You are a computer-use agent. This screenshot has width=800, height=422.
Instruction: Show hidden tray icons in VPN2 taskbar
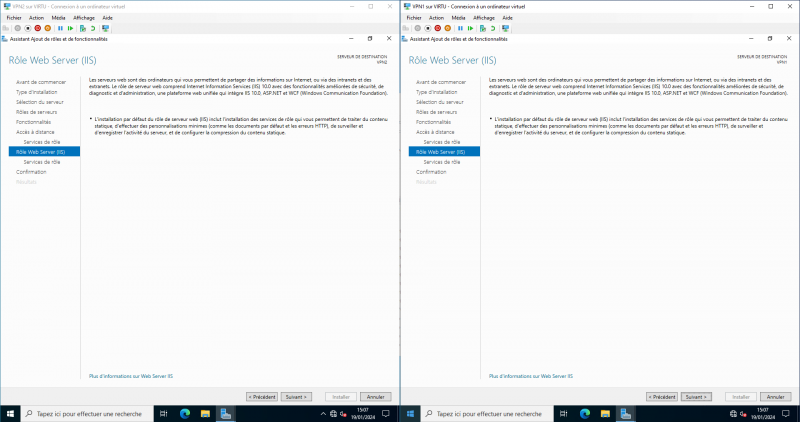(x=323, y=414)
